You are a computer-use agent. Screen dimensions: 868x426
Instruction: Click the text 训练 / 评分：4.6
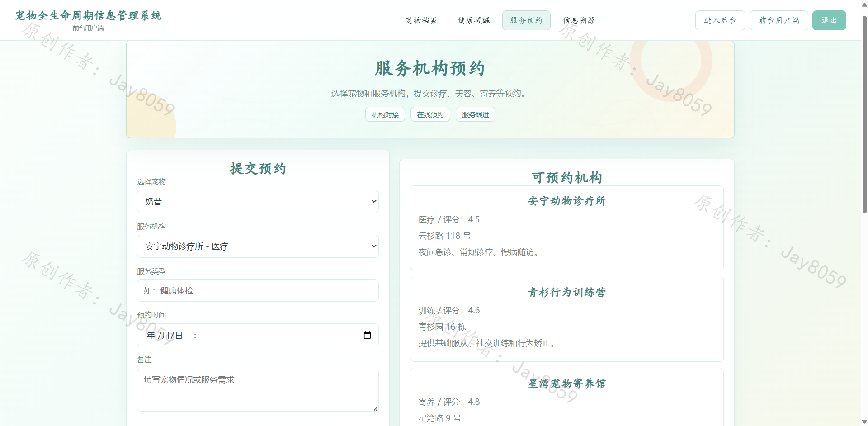449,311
